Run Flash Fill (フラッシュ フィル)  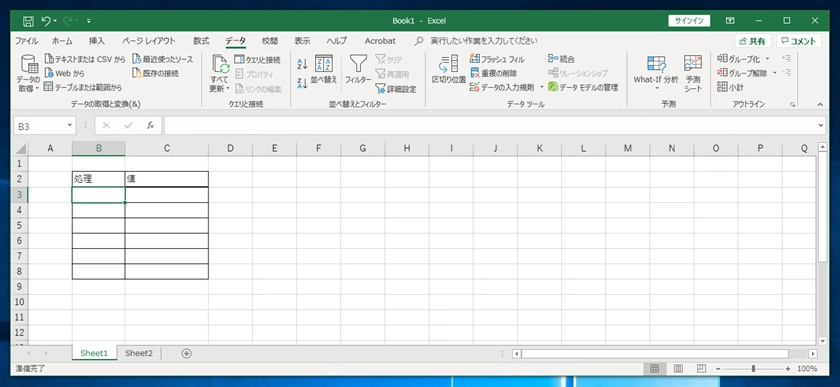(497, 59)
